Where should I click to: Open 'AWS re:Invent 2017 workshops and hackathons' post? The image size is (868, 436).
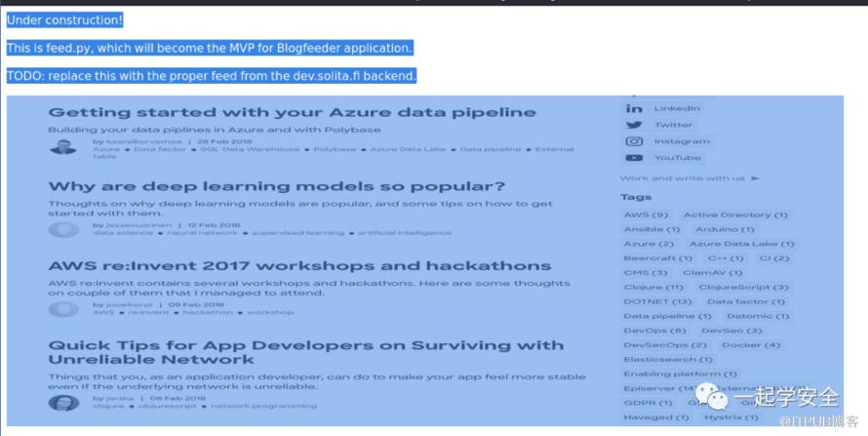[299, 266]
